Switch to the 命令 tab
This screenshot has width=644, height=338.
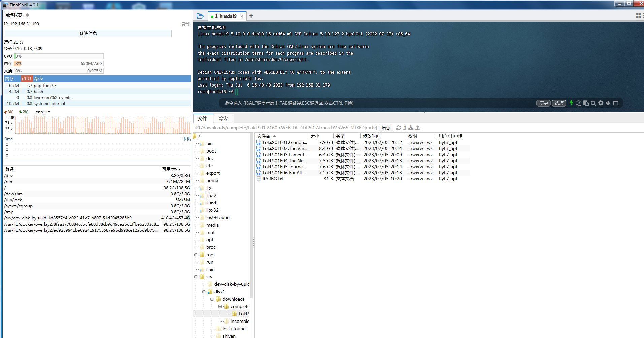tap(223, 119)
